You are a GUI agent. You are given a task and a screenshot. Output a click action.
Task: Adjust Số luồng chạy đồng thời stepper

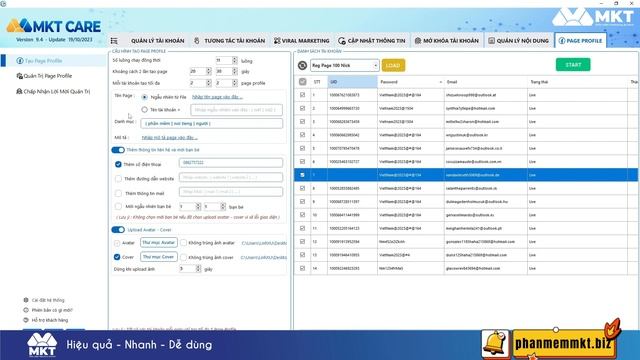point(235,60)
